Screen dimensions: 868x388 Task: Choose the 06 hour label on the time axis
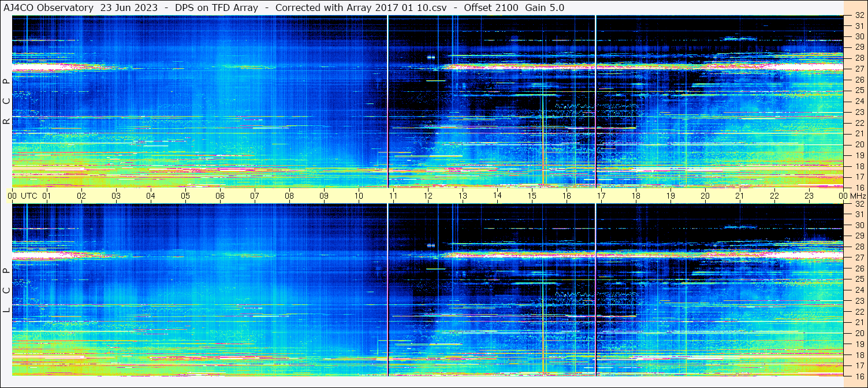click(220, 196)
